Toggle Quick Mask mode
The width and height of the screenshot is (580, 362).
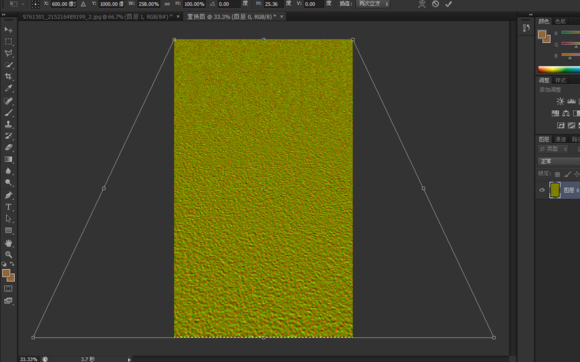click(8, 289)
